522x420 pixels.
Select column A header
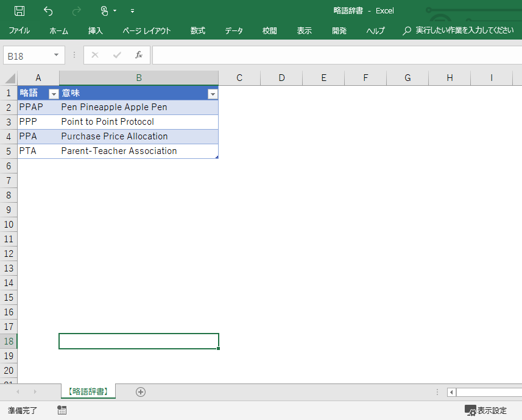38,78
